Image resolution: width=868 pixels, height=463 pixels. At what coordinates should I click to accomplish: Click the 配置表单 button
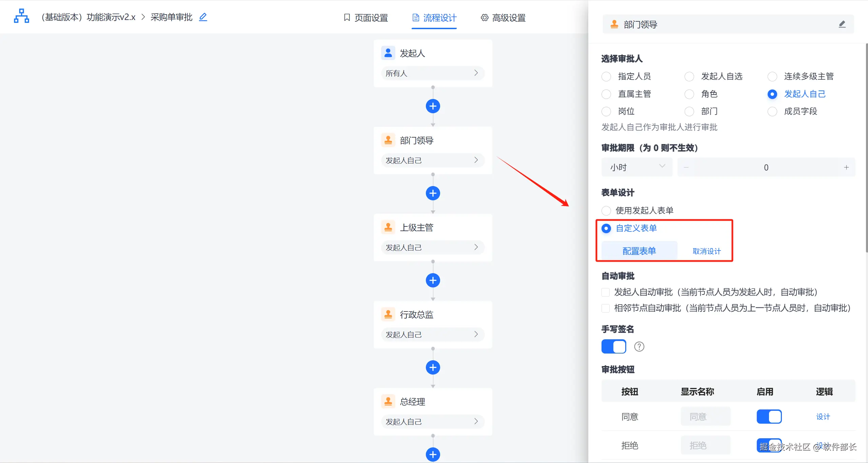(639, 251)
